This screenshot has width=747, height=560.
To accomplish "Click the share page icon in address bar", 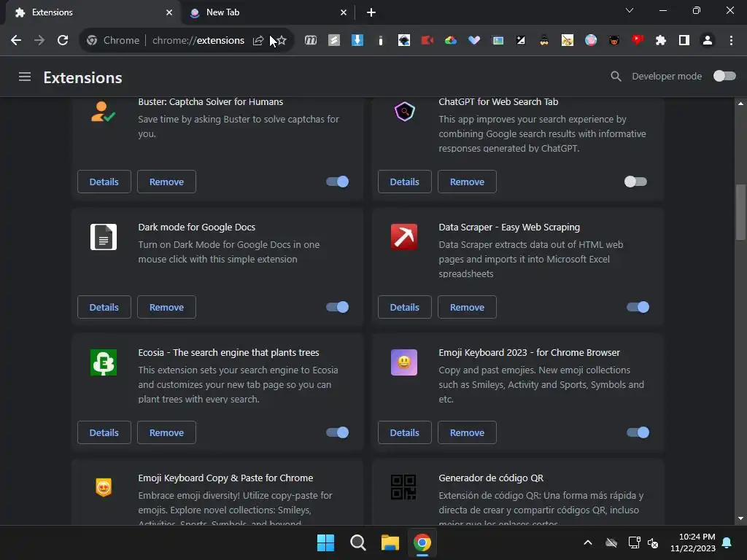I will click(258, 41).
